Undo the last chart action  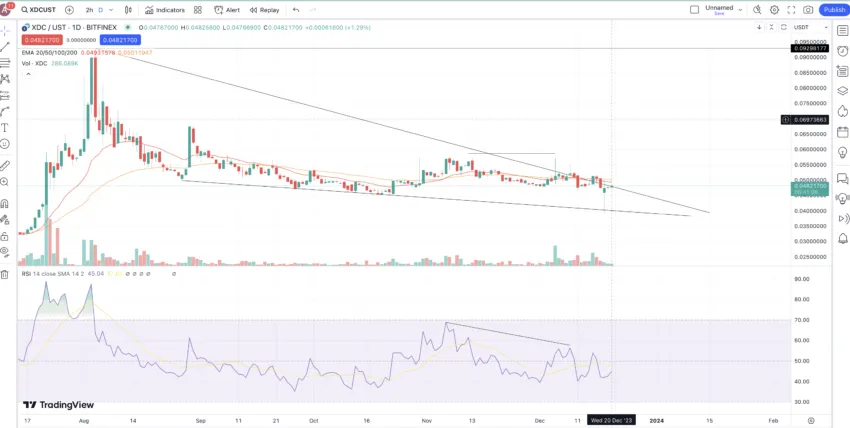coord(295,10)
